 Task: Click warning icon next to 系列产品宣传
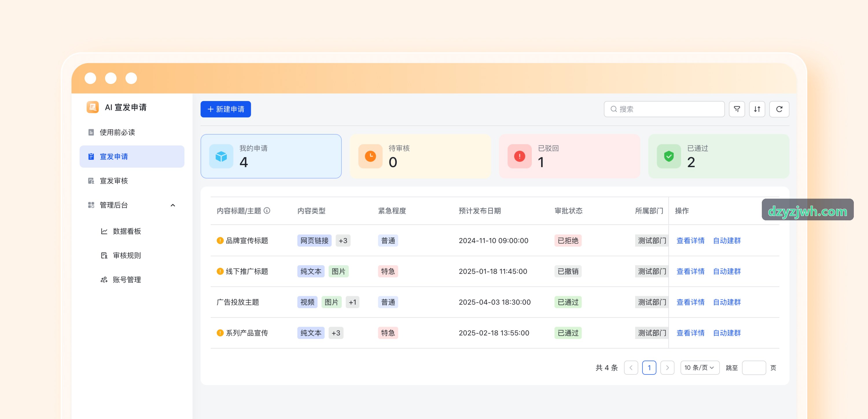click(220, 333)
